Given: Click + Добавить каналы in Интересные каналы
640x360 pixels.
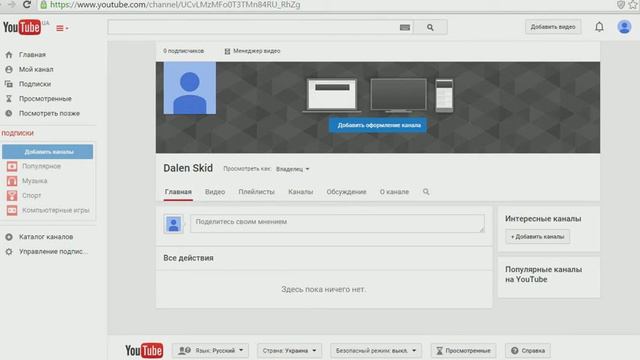Looking at the screenshot, I should 538,237.
